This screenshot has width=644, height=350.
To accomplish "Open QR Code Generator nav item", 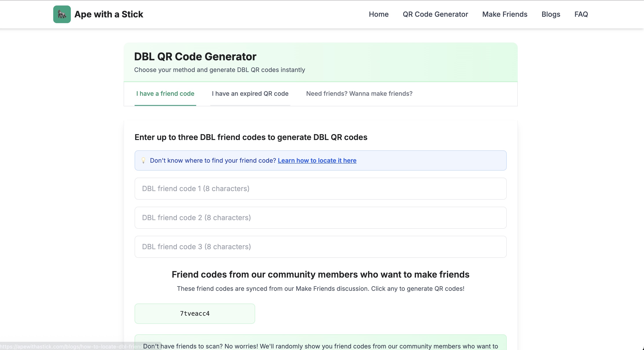I will pyautogui.click(x=435, y=14).
